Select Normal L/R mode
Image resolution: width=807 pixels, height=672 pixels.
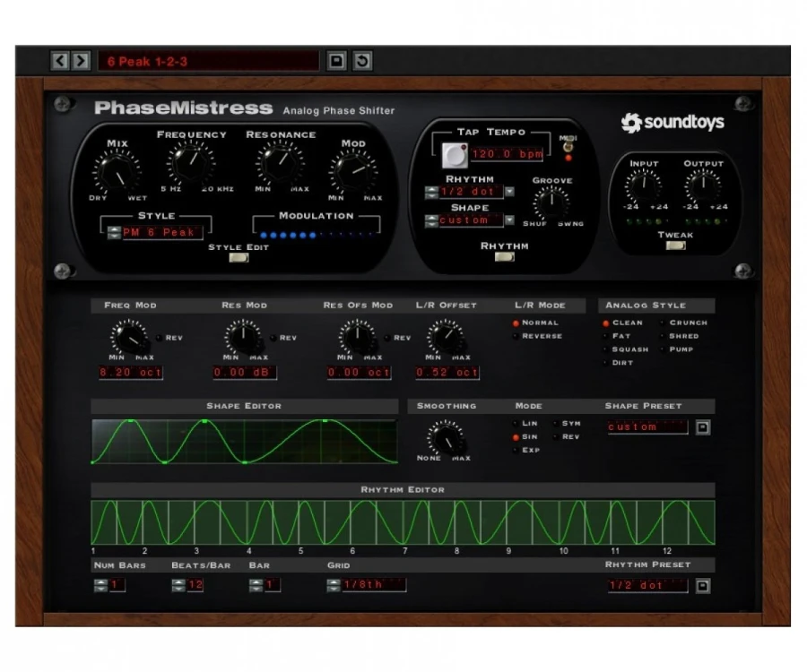click(516, 323)
